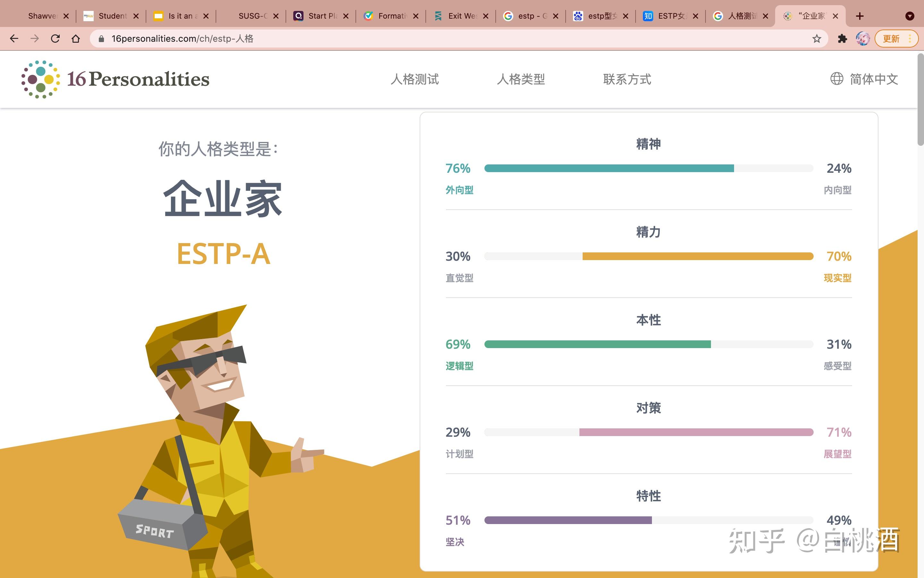This screenshot has width=924, height=578.
Task: Switch to the Exit We tab
Action: (460, 16)
